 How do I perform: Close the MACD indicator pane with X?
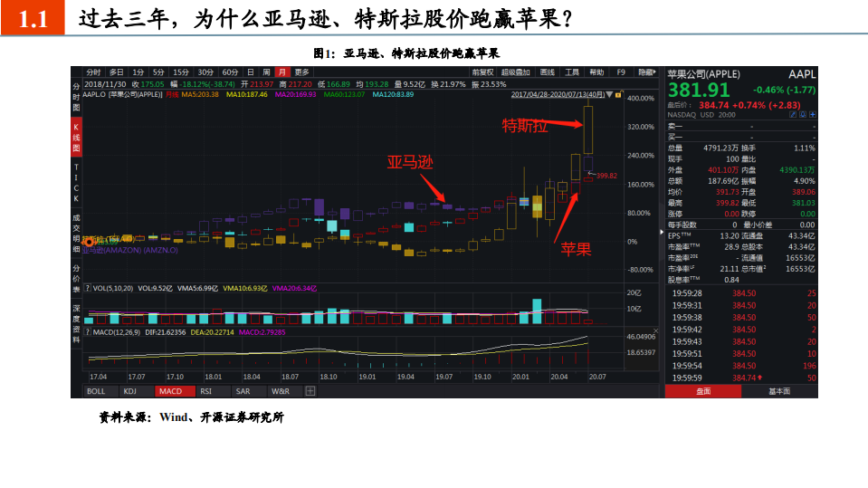click(x=655, y=331)
